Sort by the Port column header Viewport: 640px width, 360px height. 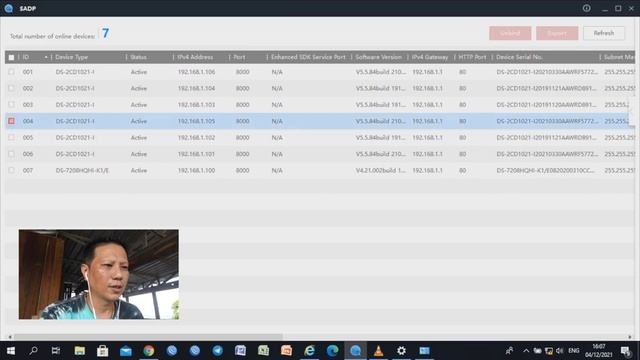[x=239, y=57]
